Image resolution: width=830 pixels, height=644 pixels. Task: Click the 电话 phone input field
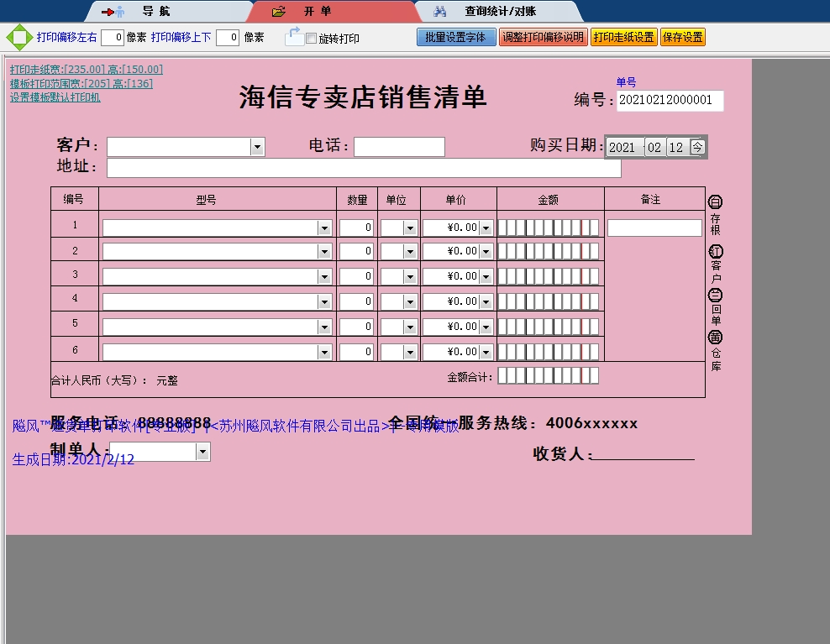399,147
